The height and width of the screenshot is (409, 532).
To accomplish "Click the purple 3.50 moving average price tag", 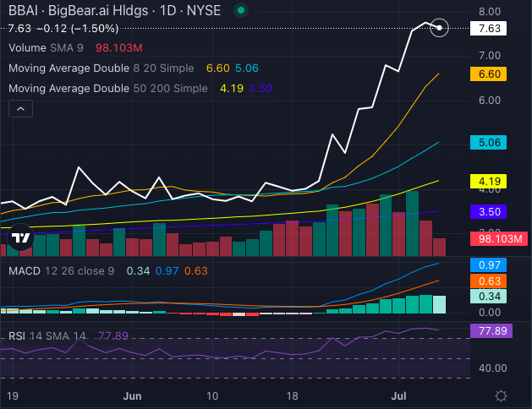I will point(488,212).
